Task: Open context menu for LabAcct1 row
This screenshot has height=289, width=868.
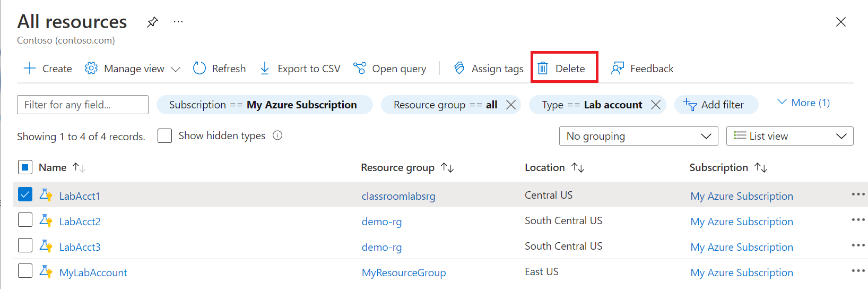Action: pyautogui.click(x=858, y=194)
